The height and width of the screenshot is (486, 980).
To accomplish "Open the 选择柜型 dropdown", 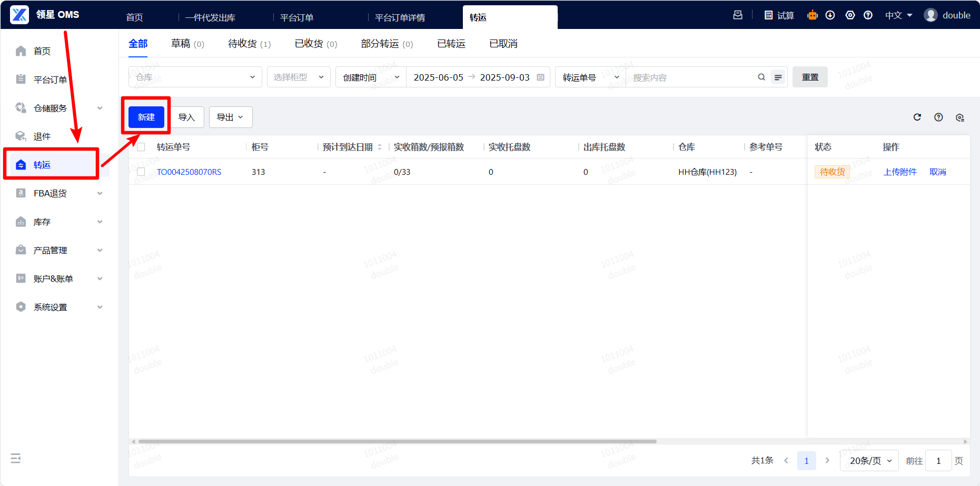I will click(x=299, y=77).
